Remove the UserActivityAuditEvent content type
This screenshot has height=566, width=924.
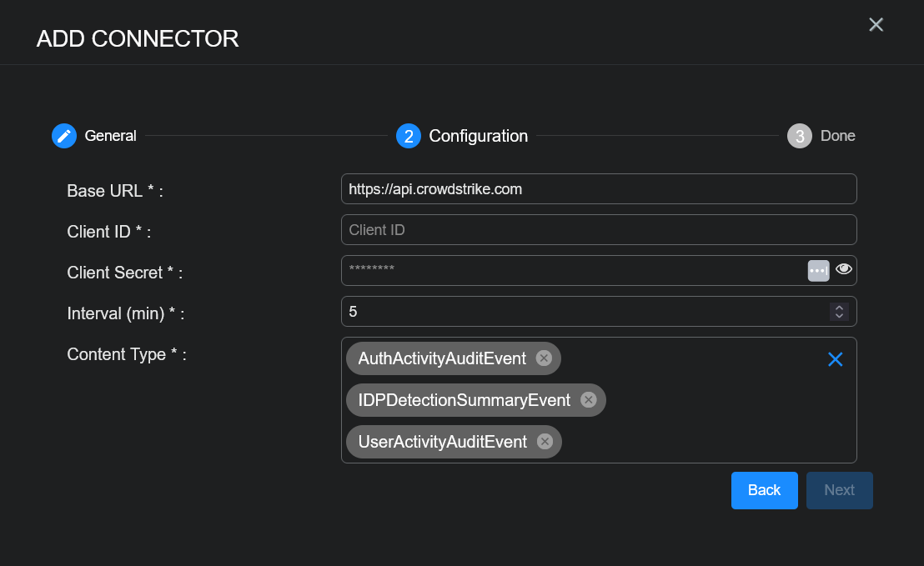click(545, 442)
